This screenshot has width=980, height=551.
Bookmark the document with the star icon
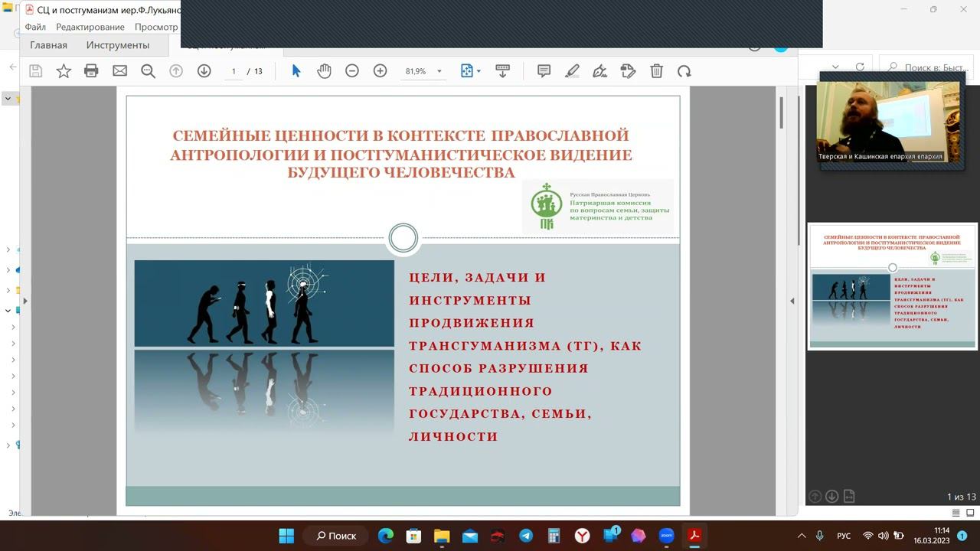(x=64, y=71)
